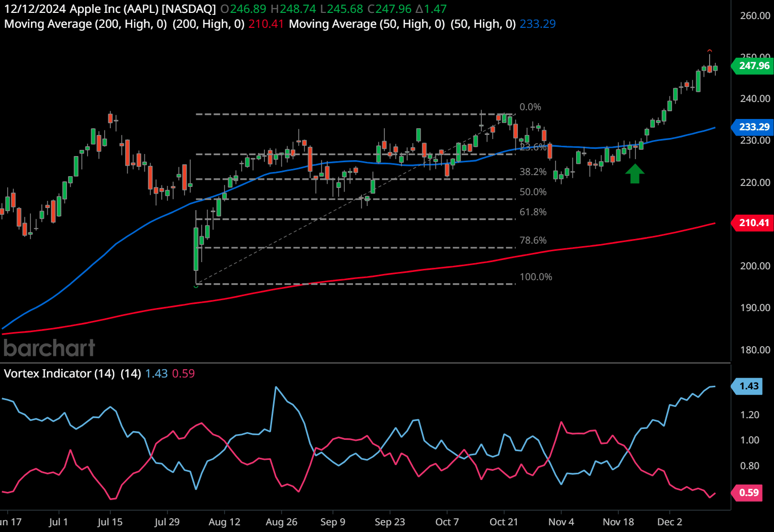Screen dimensions: 774x532
Task: Click the red 210.41 moving-average tag on the axis
Action: (x=753, y=222)
